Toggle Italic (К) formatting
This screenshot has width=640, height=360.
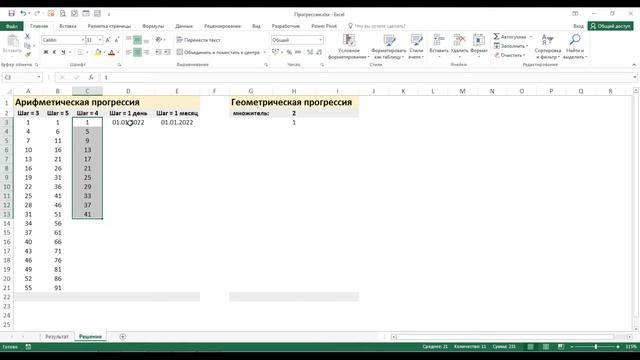54,52
